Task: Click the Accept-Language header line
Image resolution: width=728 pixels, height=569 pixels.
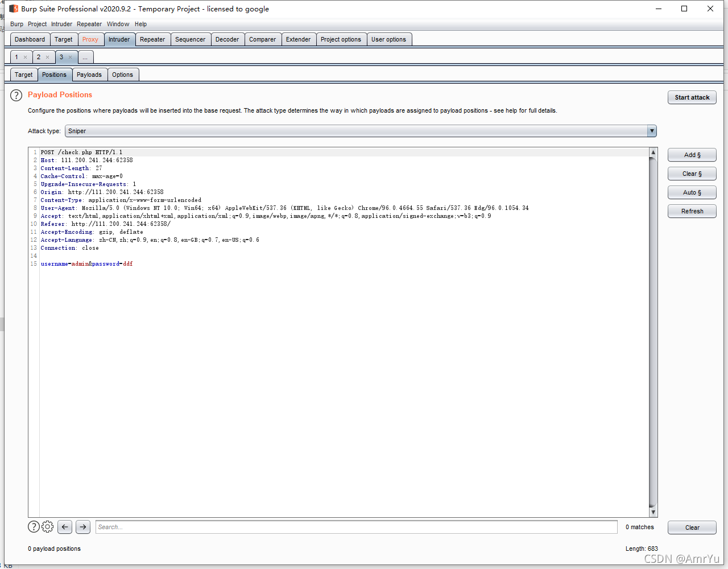Action: pyautogui.click(x=150, y=240)
